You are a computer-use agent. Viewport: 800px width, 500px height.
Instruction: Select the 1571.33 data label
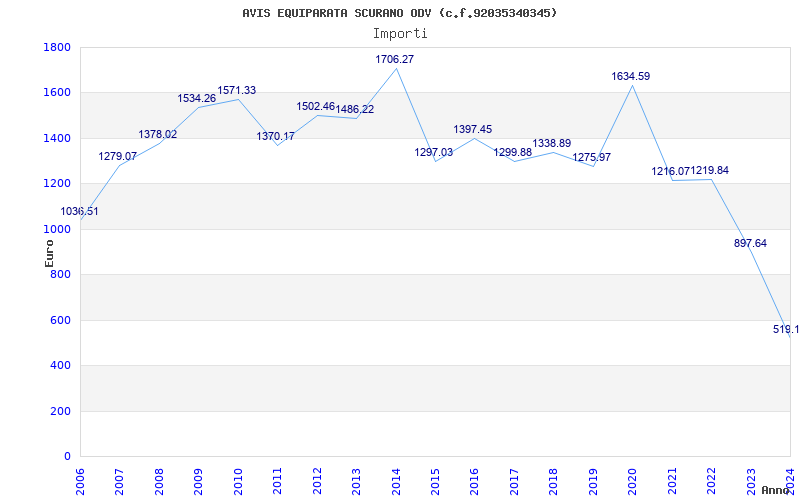pos(237,90)
